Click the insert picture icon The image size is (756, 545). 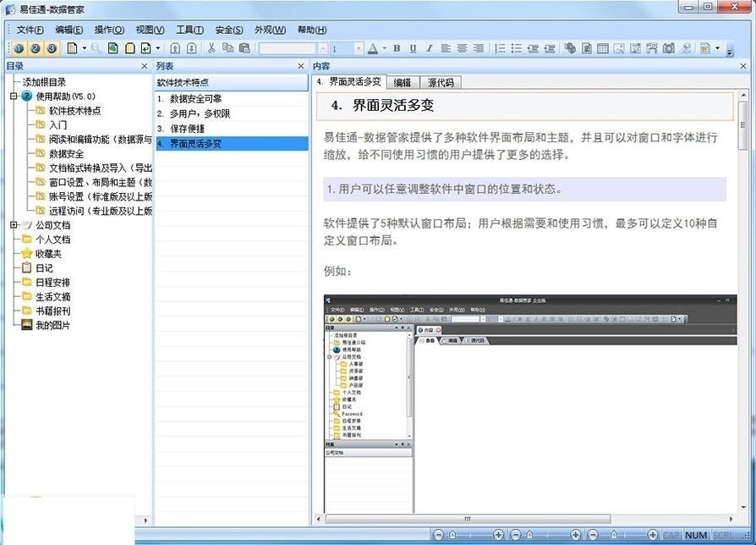click(x=619, y=48)
